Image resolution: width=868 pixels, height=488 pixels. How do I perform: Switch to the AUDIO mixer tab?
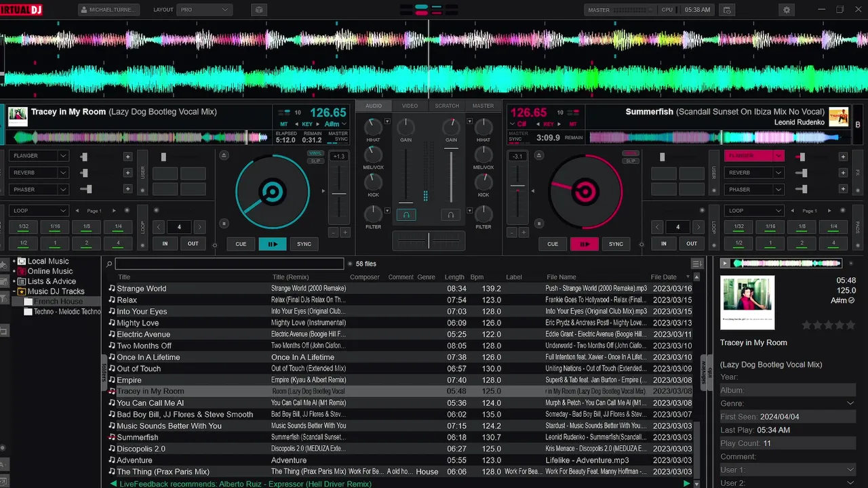tap(374, 106)
